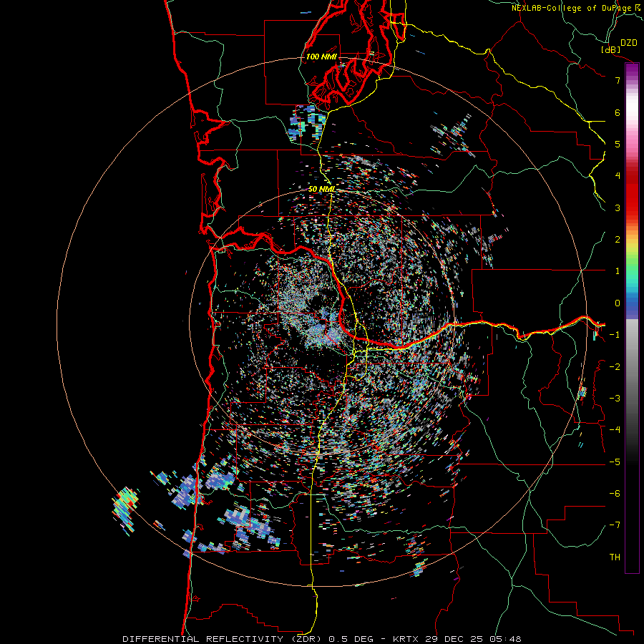Click the '29 DEC 25 05:48' timestamp
This screenshot has height=644, width=644.
(472, 639)
